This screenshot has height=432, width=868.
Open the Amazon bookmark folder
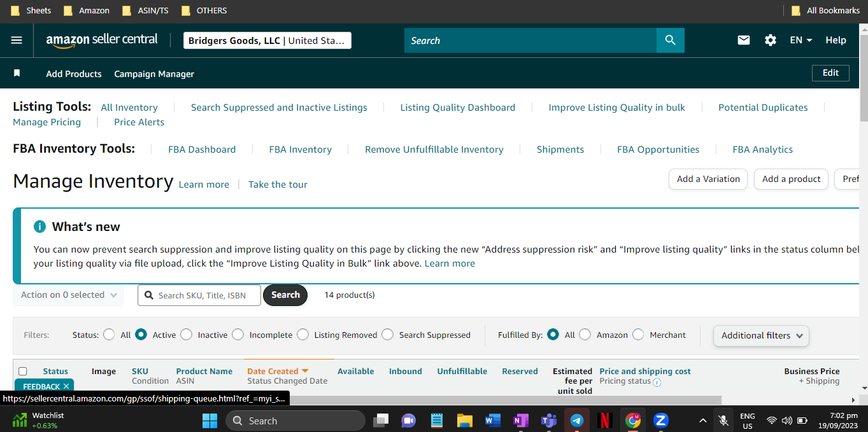click(x=87, y=10)
